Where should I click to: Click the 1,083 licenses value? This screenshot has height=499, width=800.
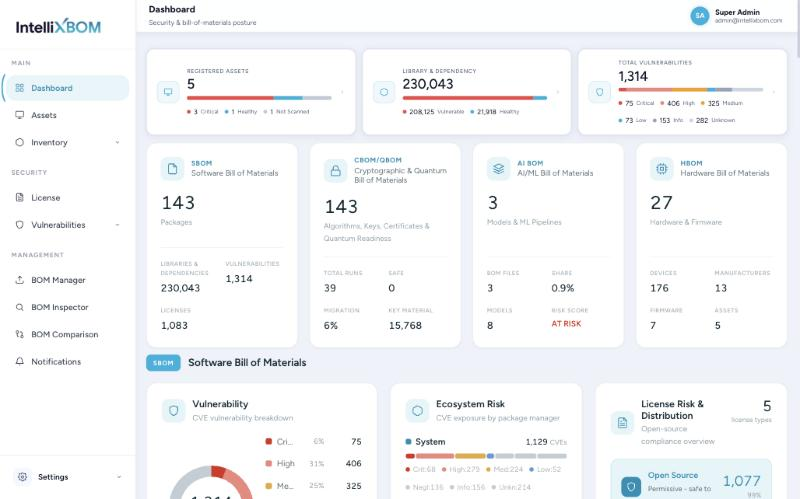tap(174, 326)
